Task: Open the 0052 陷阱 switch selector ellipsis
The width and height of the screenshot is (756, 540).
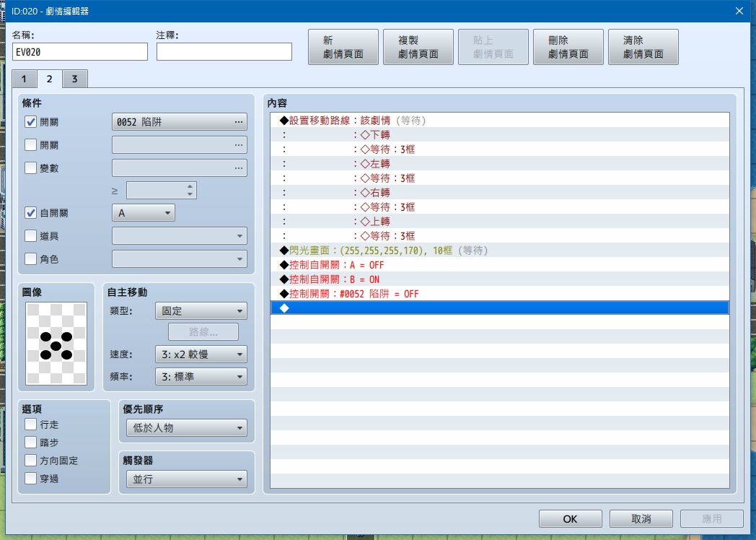Action: [x=239, y=122]
